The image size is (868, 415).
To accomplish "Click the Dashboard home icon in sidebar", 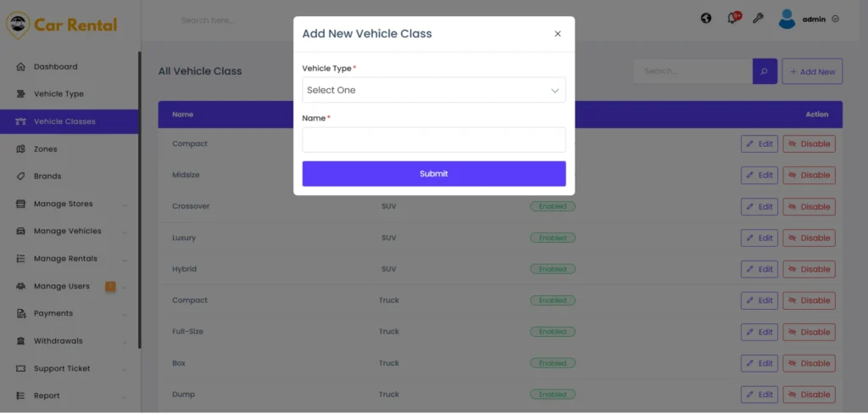I will point(20,66).
